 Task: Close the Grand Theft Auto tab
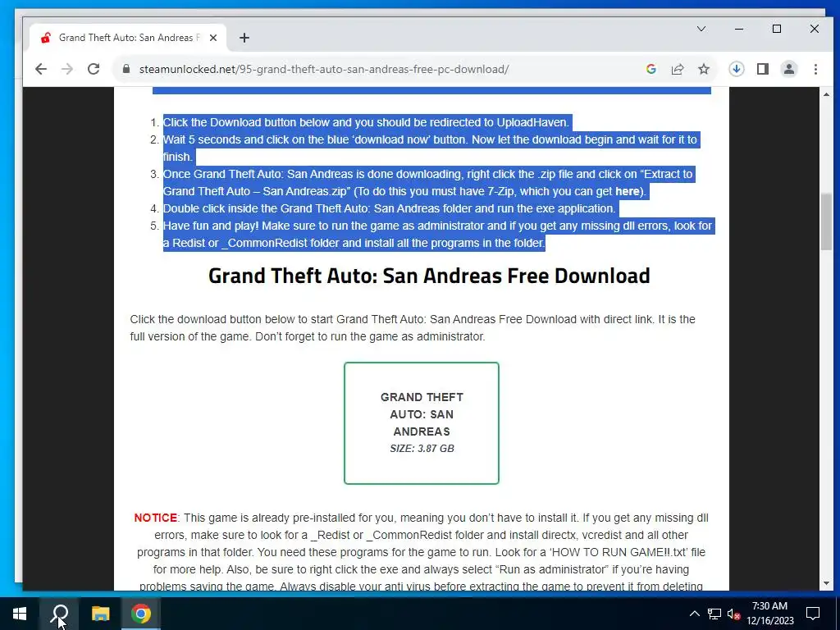213,38
